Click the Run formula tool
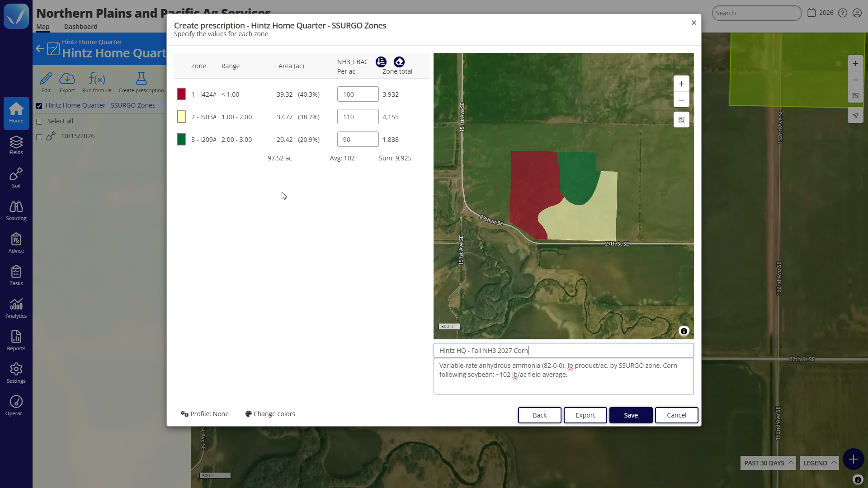Viewport: 868px width, 488px height. pos(97,82)
